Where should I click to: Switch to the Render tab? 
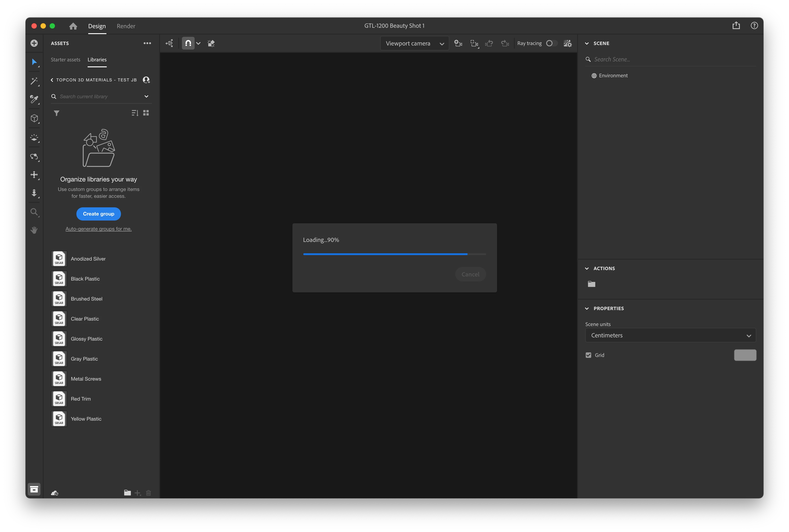click(x=126, y=26)
